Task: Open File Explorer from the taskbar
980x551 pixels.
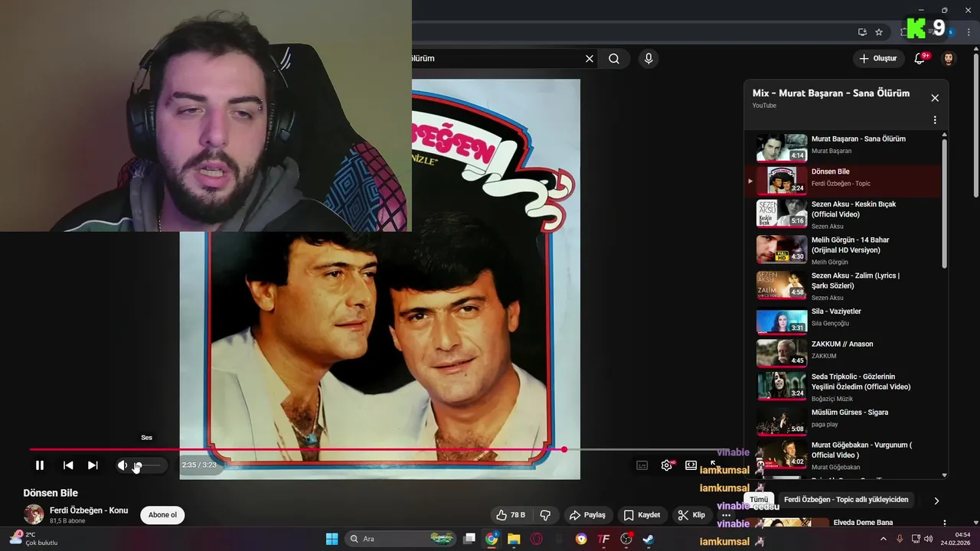Action: click(x=514, y=539)
